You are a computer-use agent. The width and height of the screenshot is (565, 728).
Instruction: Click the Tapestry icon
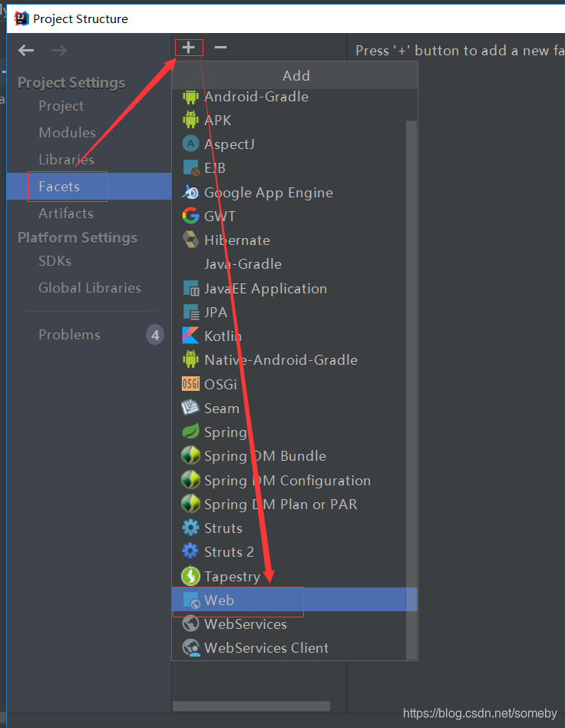tap(190, 576)
